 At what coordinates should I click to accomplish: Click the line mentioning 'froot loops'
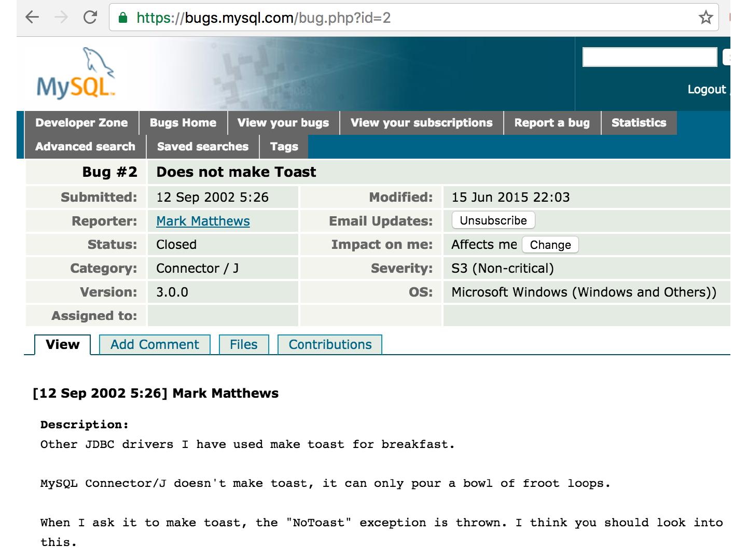click(x=325, y=484)
